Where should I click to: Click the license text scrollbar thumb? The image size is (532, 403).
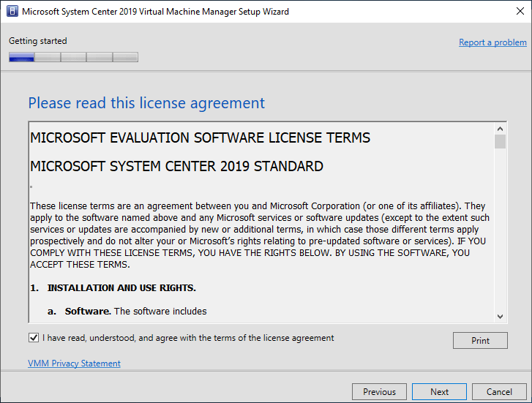(x=500, y=141)
